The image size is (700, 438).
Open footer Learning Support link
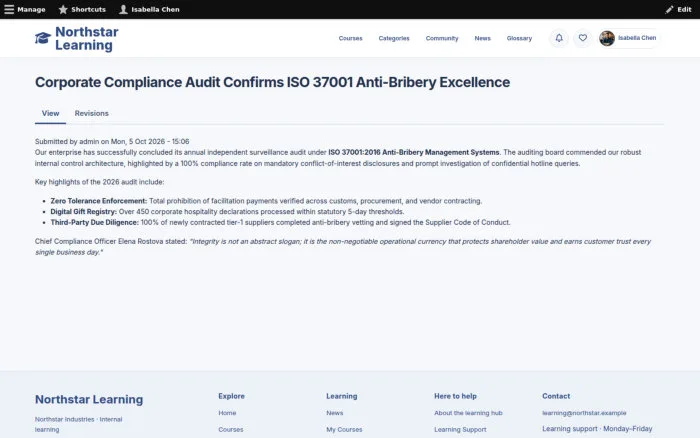tap(460, 430)
